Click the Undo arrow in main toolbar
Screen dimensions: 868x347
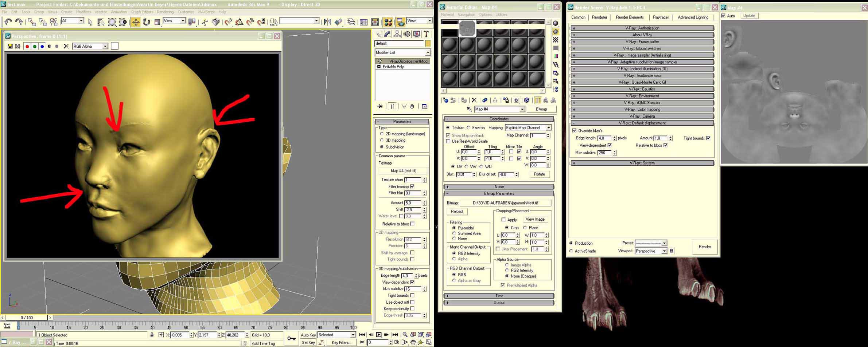8,22
